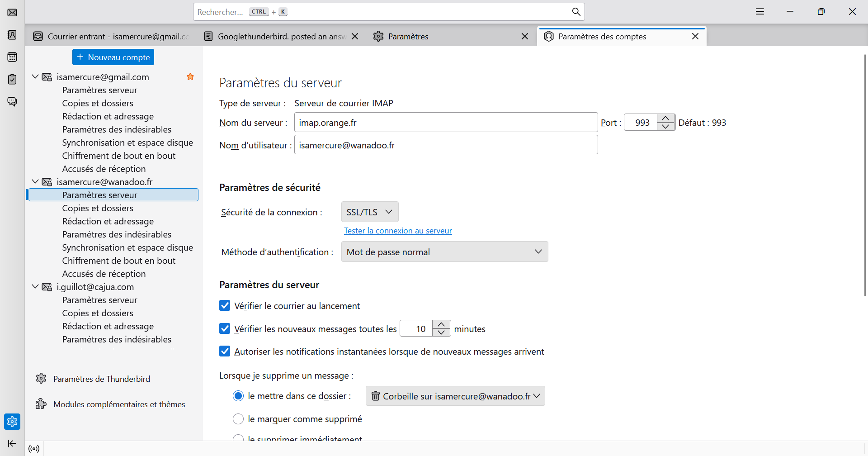
Task: Select le marquer comme supprimé option
Action: 238,419
